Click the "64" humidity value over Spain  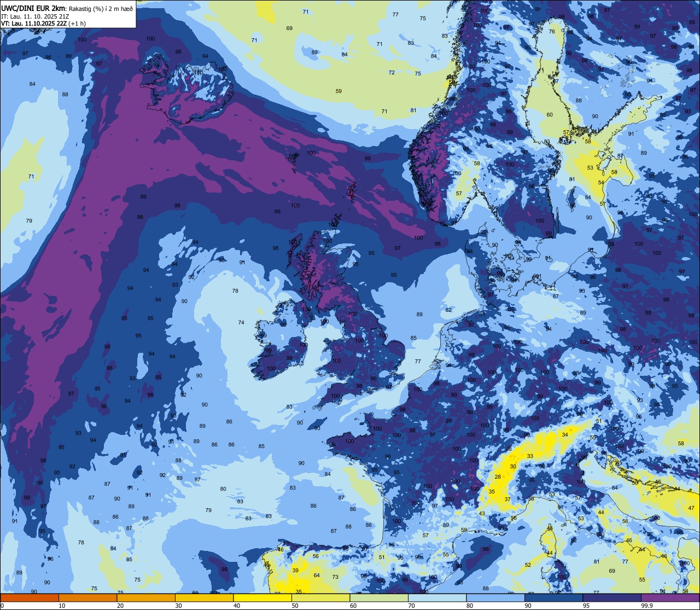coord(317,575)
